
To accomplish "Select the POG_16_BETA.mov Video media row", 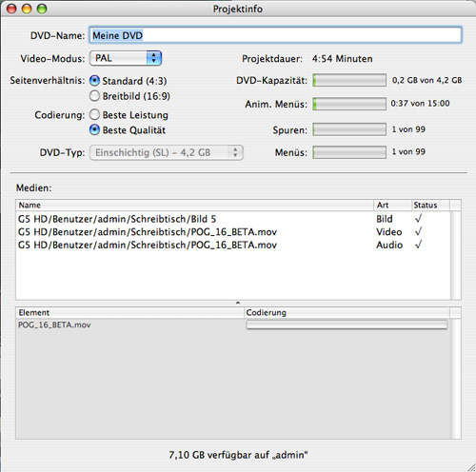I will [233, 232].
